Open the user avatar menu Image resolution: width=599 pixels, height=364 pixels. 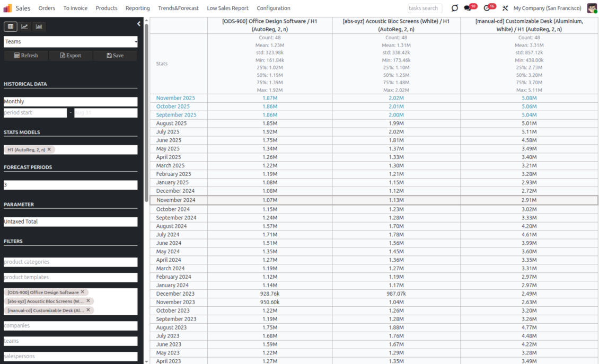pos(592,8)
